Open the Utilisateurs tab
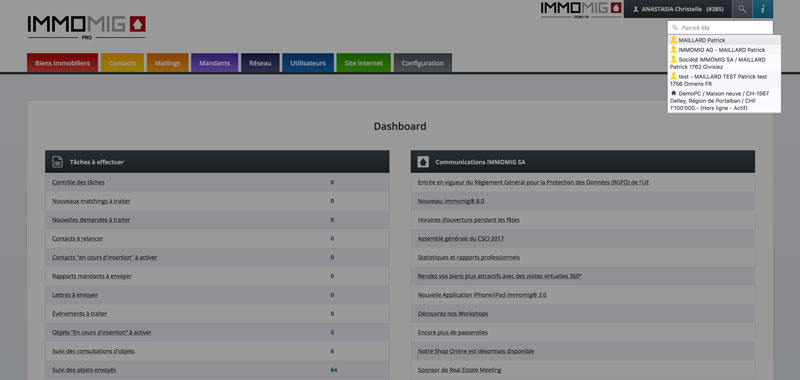The image size is (800, 380). [x=308, y=63]
